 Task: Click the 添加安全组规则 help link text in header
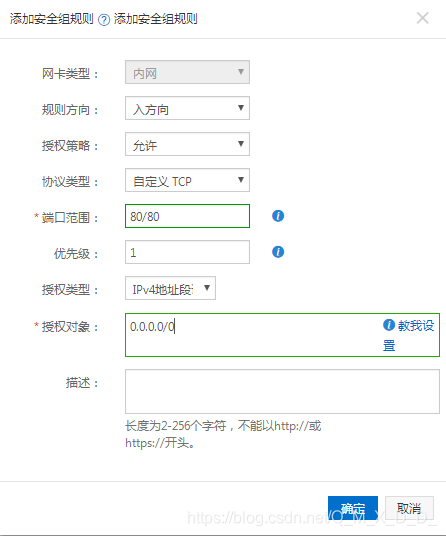(x=156, y=19)
